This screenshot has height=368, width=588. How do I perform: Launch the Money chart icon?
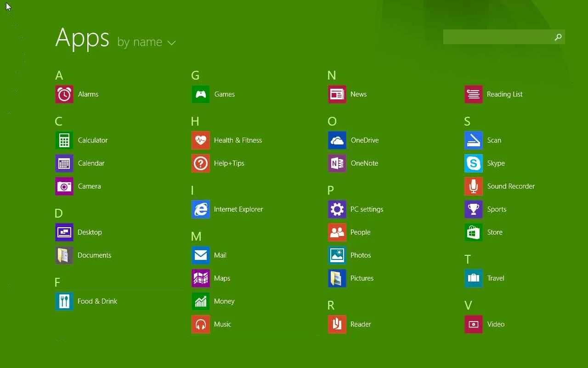tap(201, 301)
